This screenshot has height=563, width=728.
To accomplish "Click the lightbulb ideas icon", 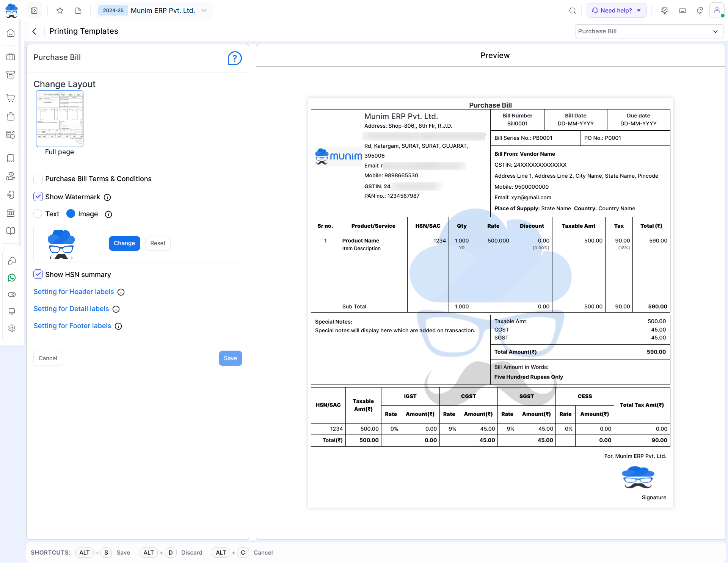I will point(665,11).
